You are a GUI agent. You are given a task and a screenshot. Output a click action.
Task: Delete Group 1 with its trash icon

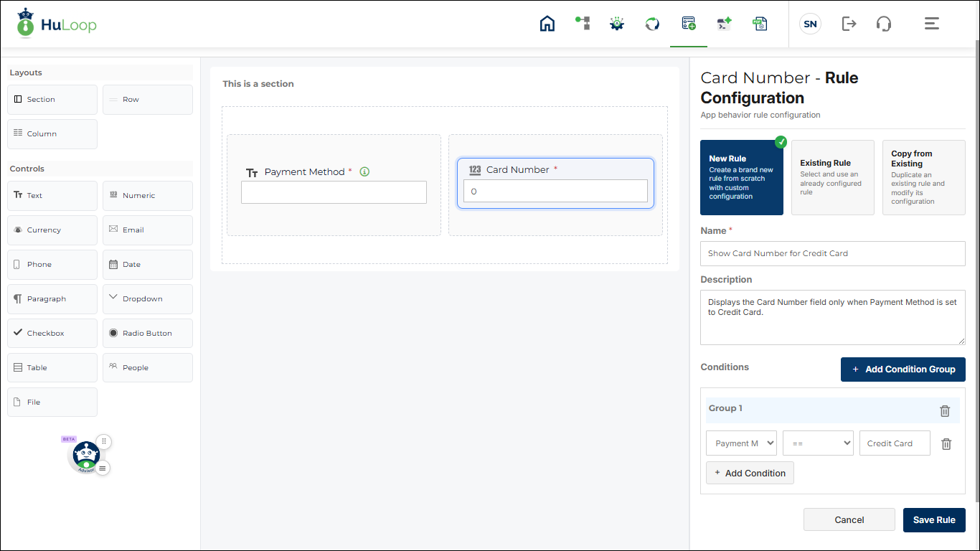tap(945, 411)
